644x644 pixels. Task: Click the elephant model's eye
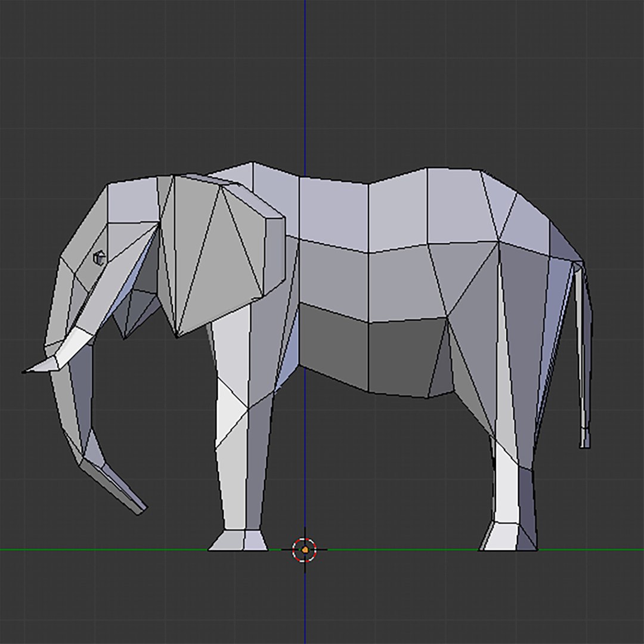click(99, 259)
